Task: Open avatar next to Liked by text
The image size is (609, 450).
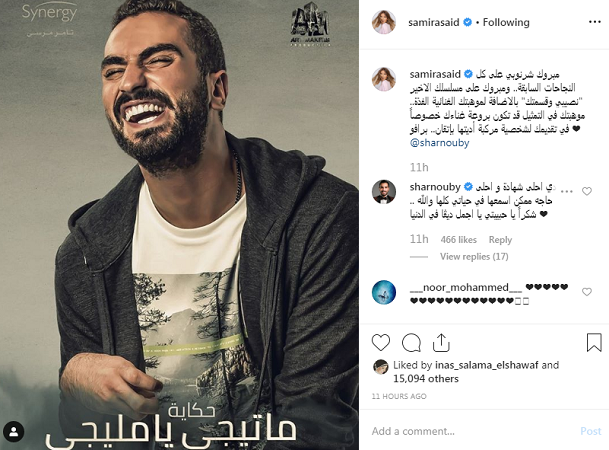Action: point(381,367)
